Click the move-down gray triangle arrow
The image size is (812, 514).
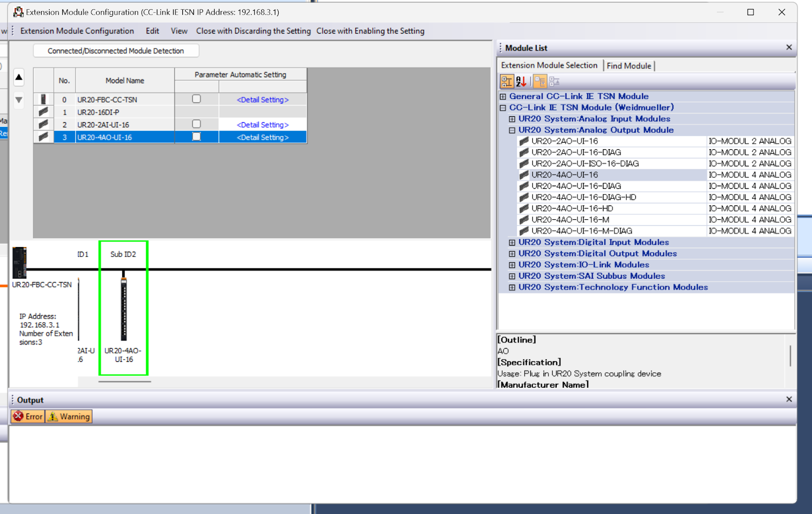coord(19,100)
